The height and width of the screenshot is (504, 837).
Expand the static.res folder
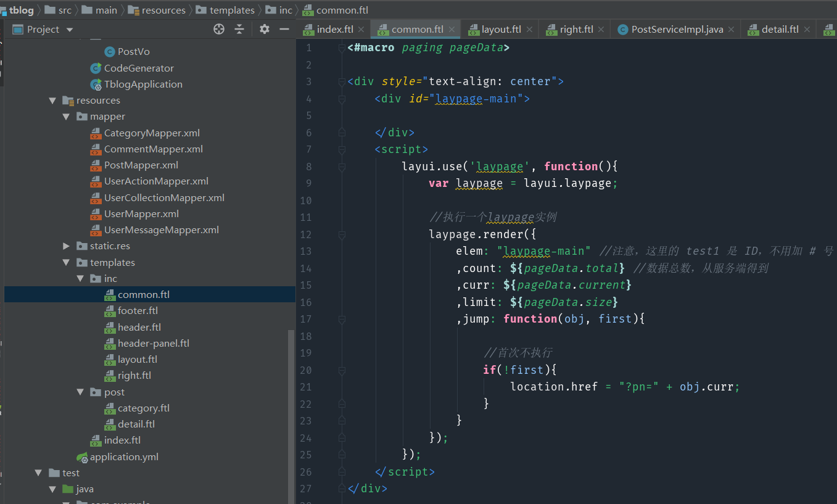66,246
